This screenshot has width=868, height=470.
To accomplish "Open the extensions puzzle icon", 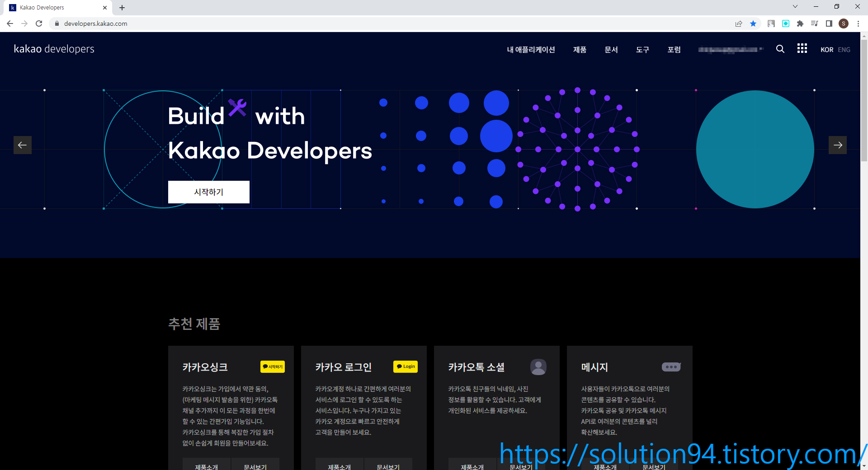I will coord(800,23).
